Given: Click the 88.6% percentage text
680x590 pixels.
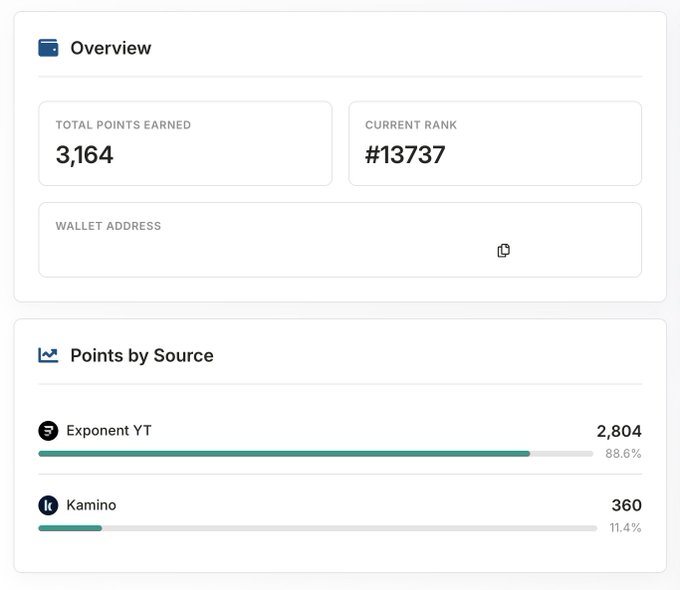Looking at the screenshot, I should click(x=623, y=454).
